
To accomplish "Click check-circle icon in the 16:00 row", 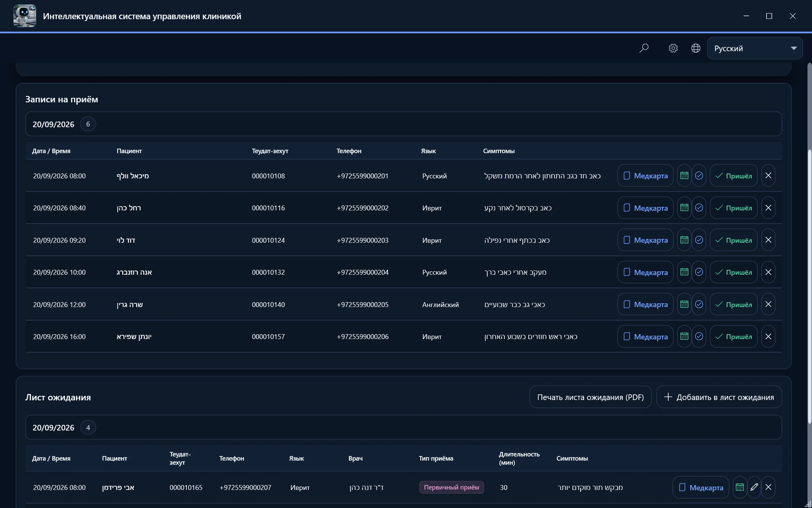I will click(699, 336).
